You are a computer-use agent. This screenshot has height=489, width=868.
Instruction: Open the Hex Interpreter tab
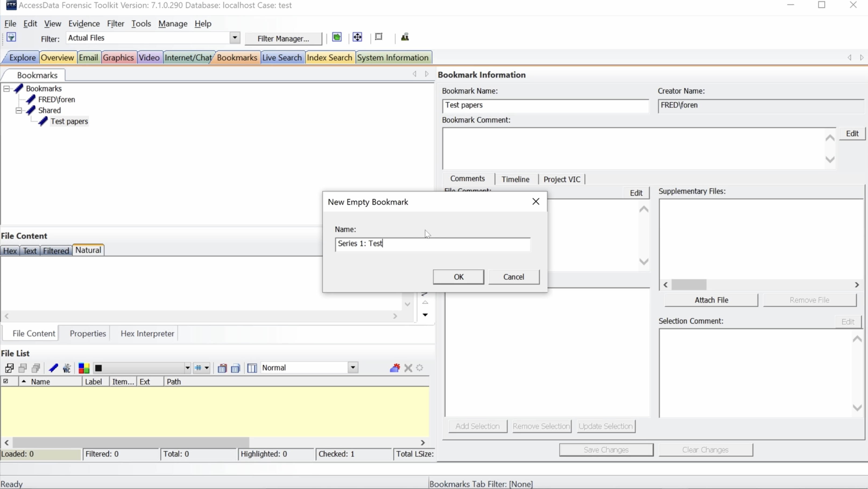click(147, 334)
